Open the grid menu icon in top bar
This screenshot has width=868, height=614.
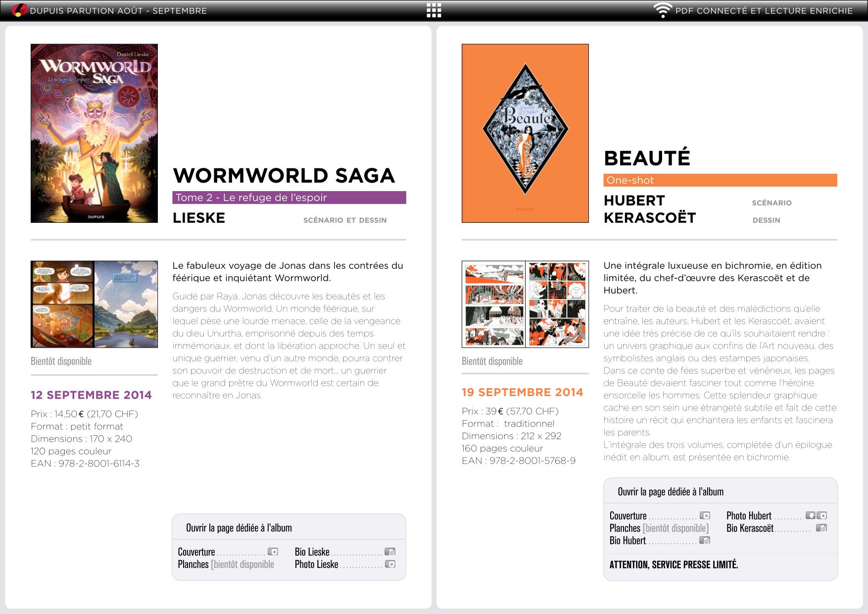434,10
